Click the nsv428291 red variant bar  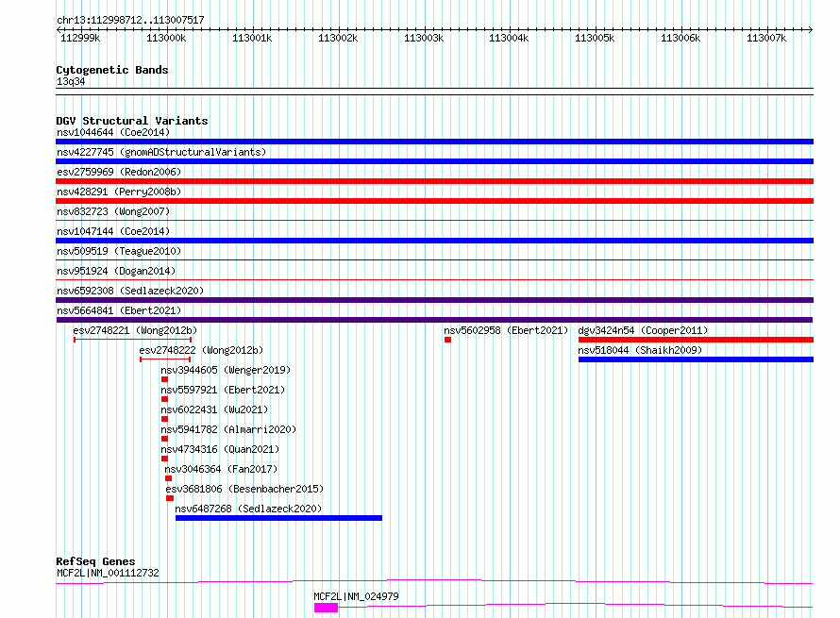pos(434,201)
